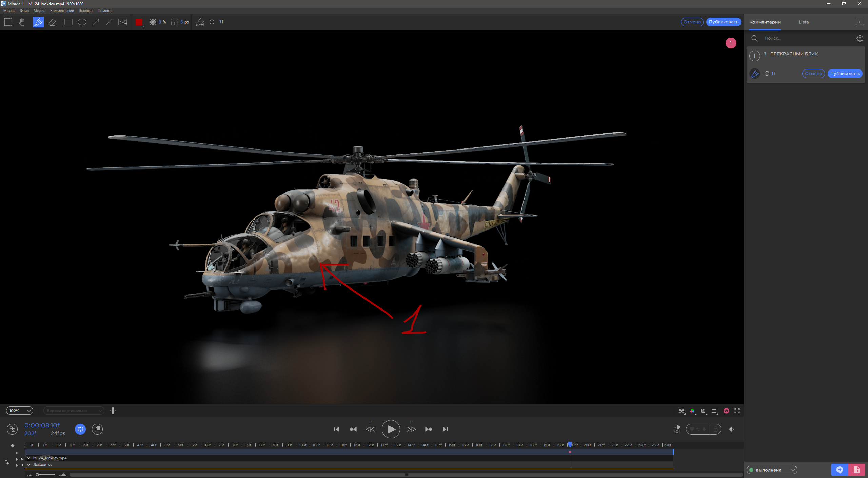Open the выполнена status dropdown
This screenshot has width=868, height=478.
(772, 470)
